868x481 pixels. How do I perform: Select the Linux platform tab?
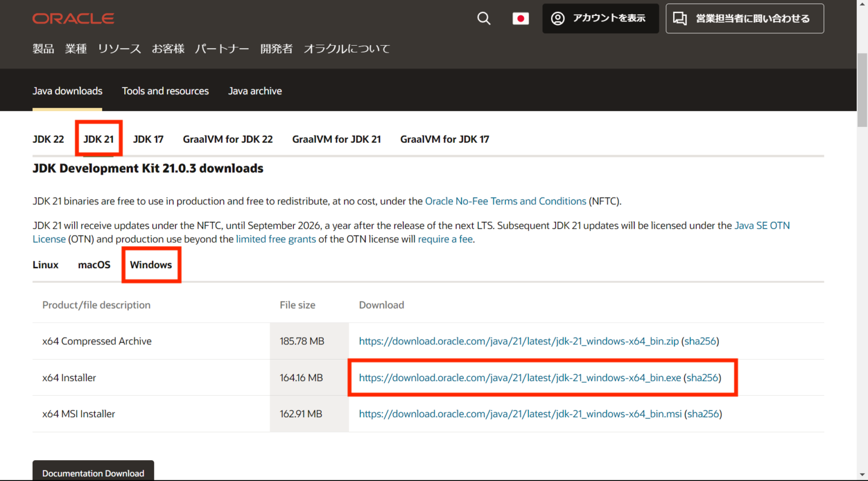click(45, 264)
